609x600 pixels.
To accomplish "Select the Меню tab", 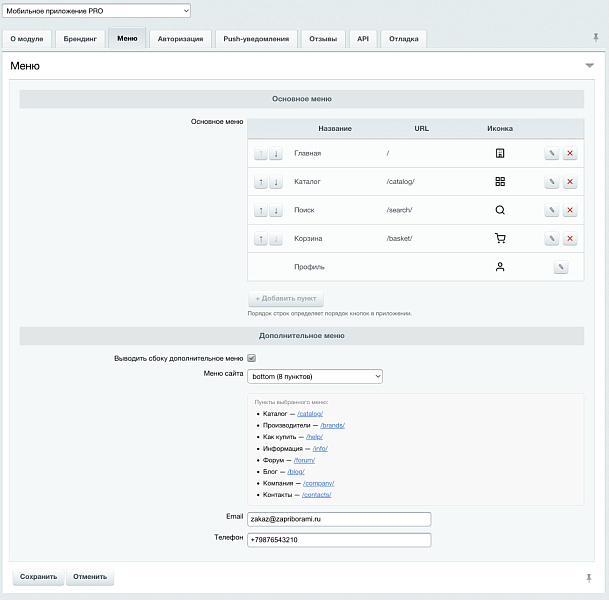I will (x=127, y=38).
